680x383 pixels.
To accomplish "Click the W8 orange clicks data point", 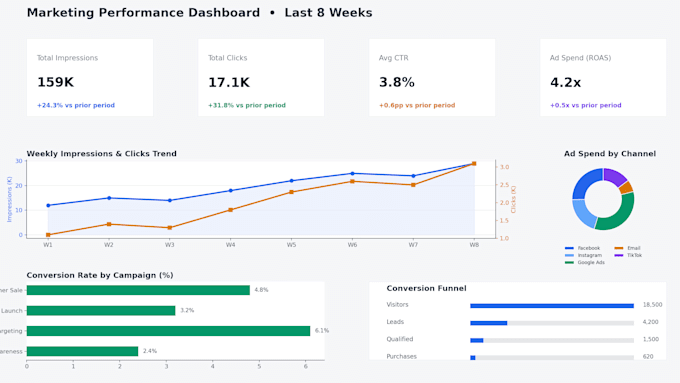I will point(474,164).
